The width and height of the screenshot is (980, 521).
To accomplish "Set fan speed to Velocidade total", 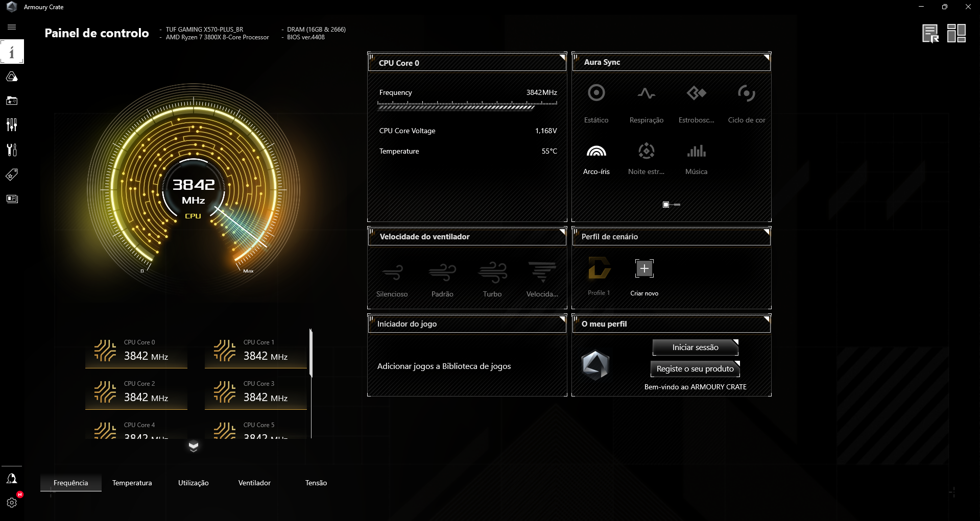I will click(542, 280).
